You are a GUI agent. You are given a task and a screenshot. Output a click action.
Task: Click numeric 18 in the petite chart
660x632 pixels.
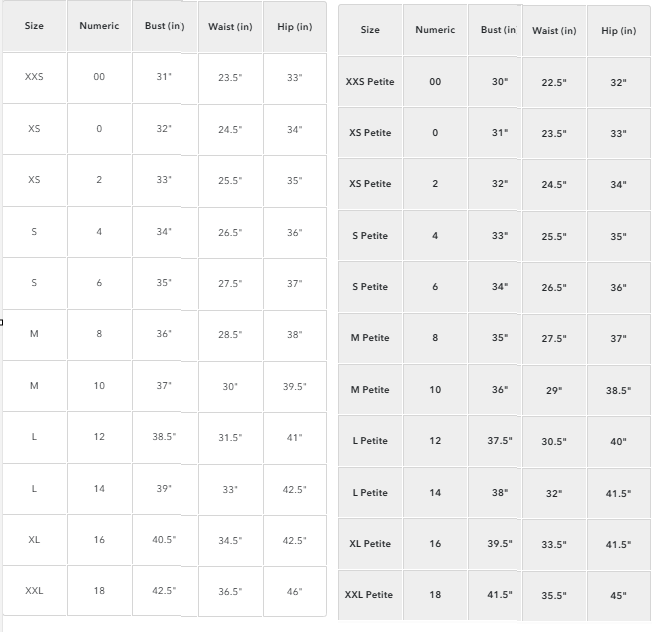(435, 595)
